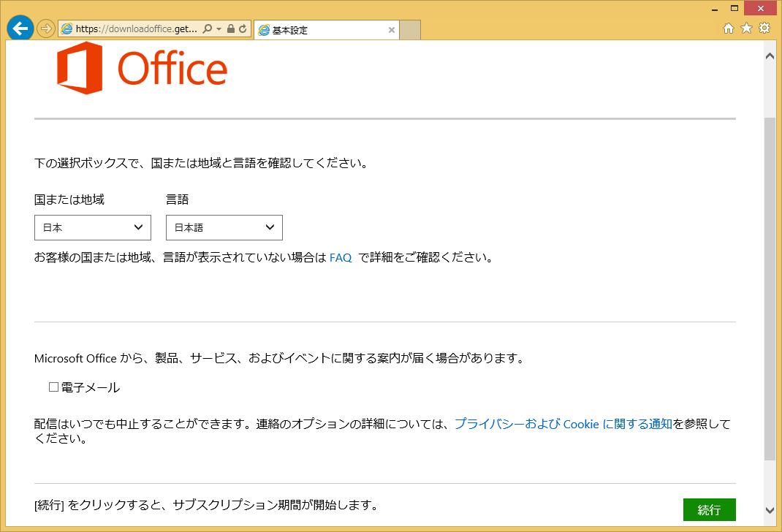Go back with the blue back arrow

pos(20,28)
